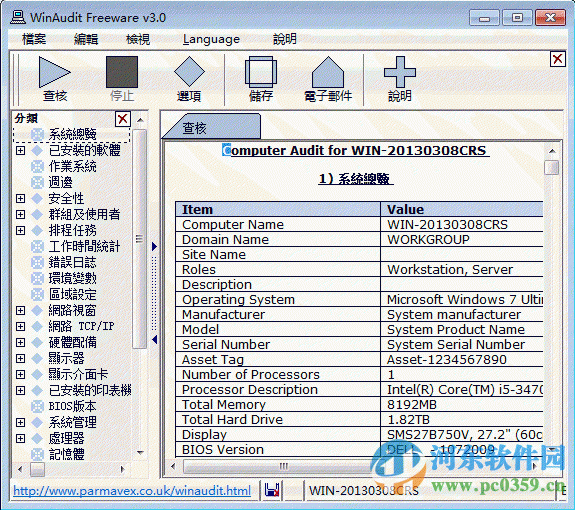575x510 pixels.
Task: Click the report horizontal scrollbar left arrow
Action: [x=173, y=466]
